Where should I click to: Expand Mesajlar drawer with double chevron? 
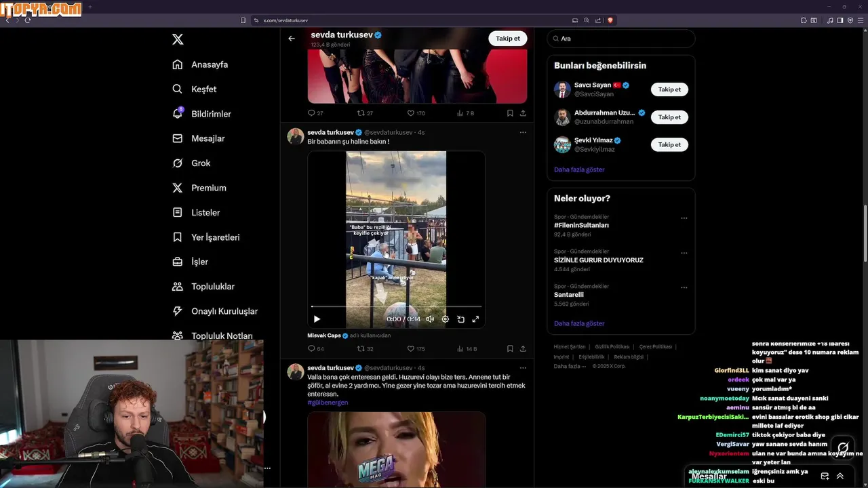pos(840,476)
